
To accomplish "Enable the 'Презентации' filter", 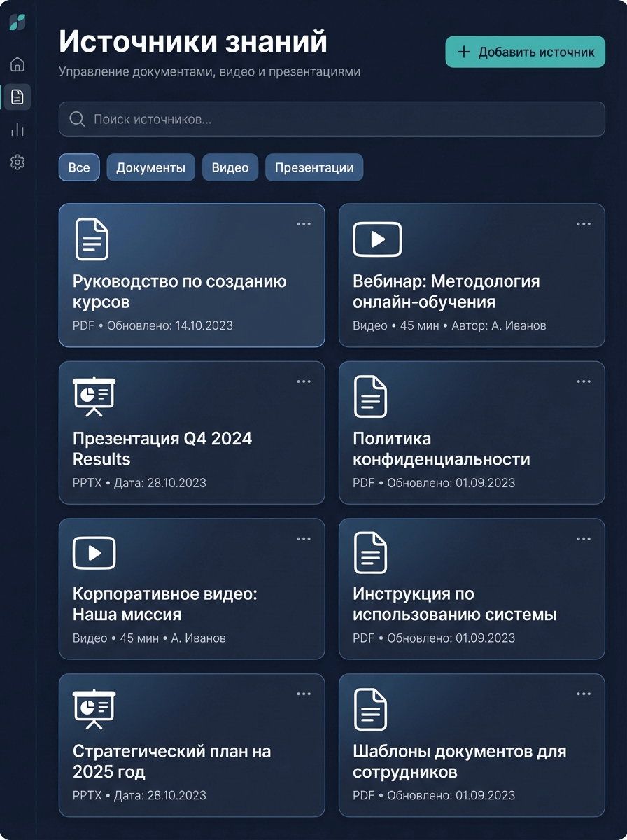I will (x=314, y=167).
